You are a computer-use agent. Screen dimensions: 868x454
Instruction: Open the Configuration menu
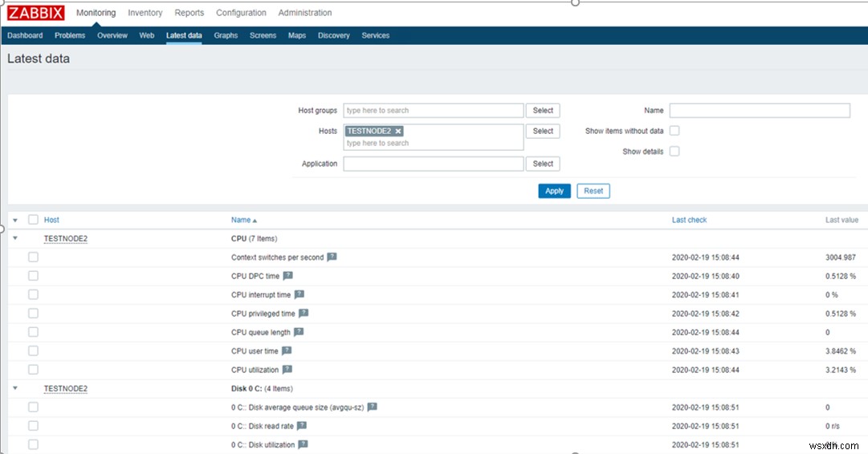(x=241, y=13)
